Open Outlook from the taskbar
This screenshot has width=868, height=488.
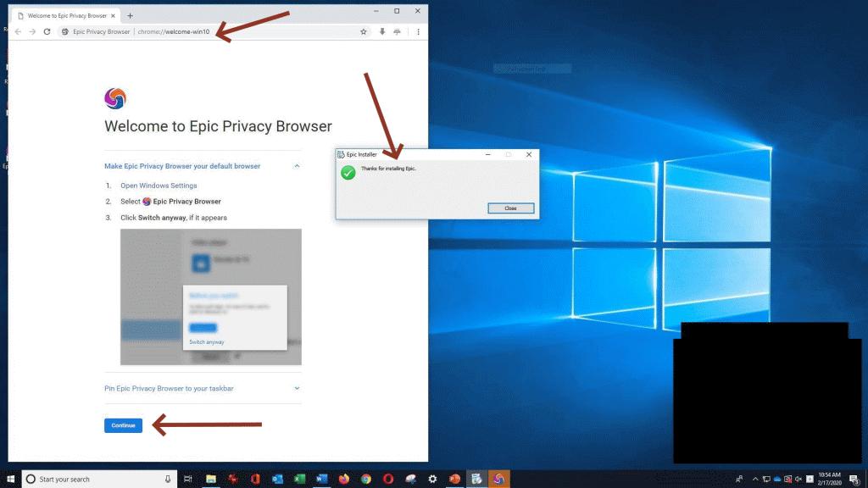pos(277,479)
